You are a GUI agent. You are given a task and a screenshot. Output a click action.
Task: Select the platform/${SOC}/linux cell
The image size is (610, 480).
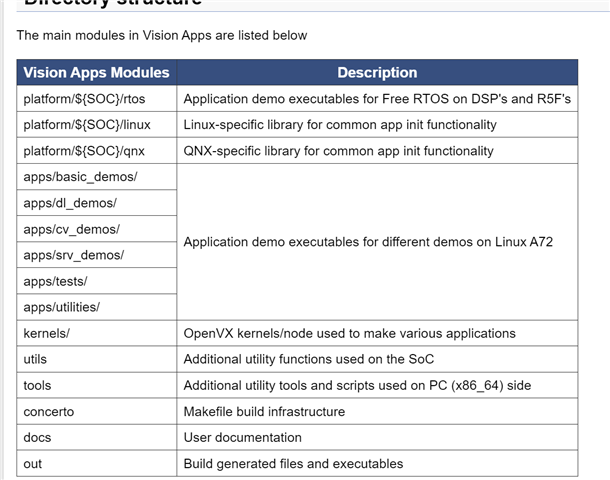tap(96, 125)
